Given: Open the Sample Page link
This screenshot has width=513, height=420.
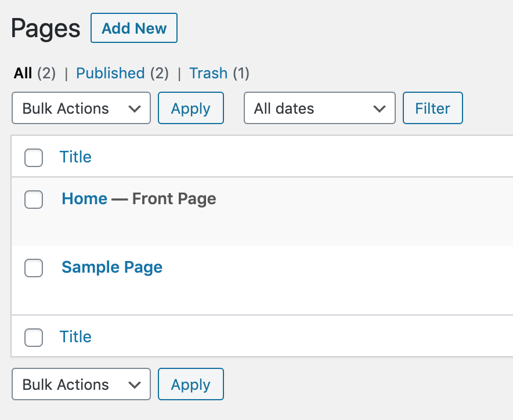Looking at the screenshot, I should [x=112, y=267].
